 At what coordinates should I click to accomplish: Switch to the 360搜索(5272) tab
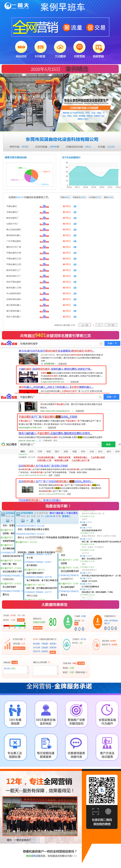point(95,197)
